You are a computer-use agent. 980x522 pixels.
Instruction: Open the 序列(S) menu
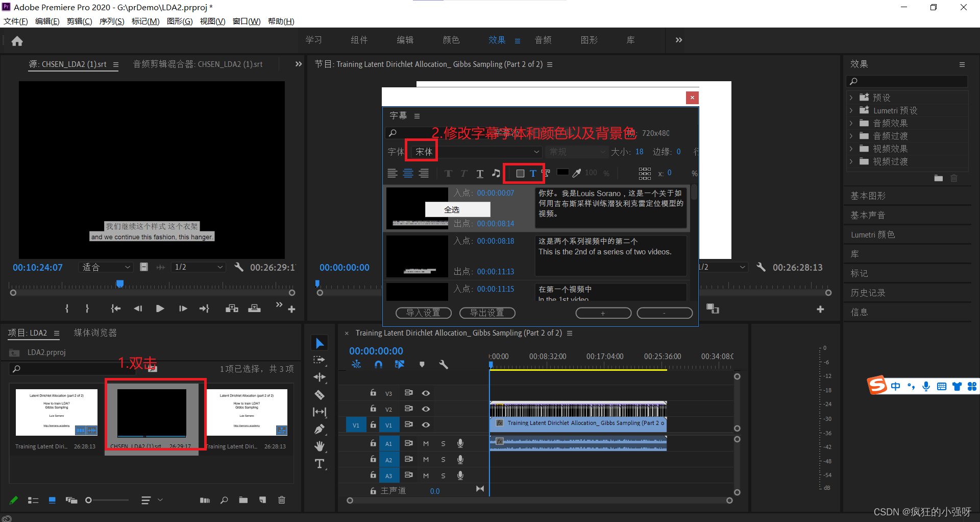pos(112,21)
